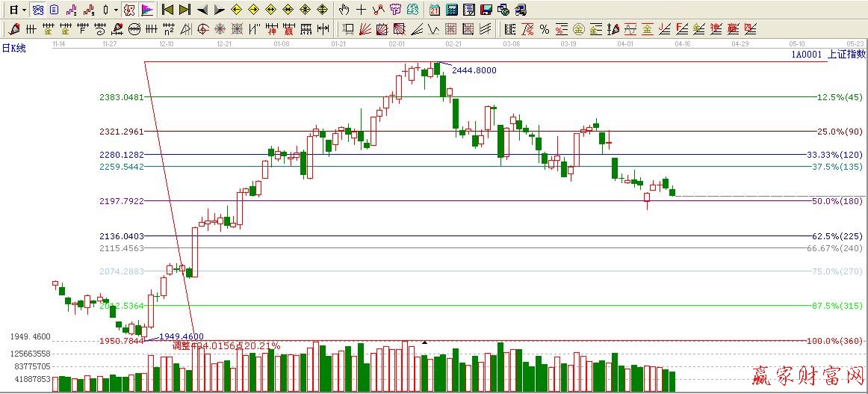This screenshot has height=394, width=868.
Task: Open the 日 period dropdown arrow
Action: [x=25, y=10]
